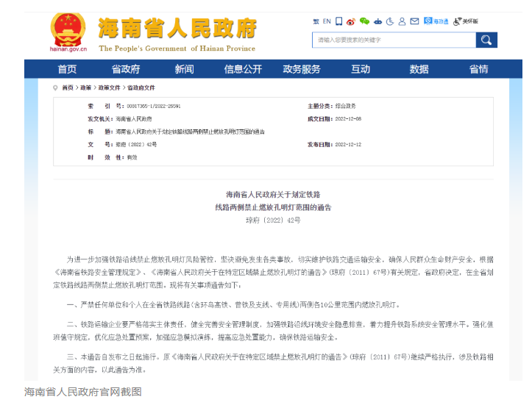Viewport: 532px width, 405px height.
Task: Open the 省情 navigation tab
Action: (478, 69)
